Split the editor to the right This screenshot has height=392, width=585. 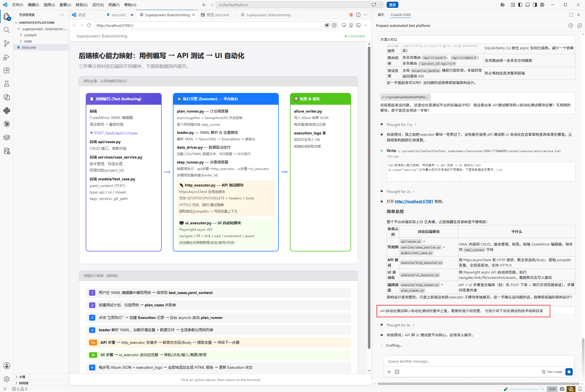(358, 15)
